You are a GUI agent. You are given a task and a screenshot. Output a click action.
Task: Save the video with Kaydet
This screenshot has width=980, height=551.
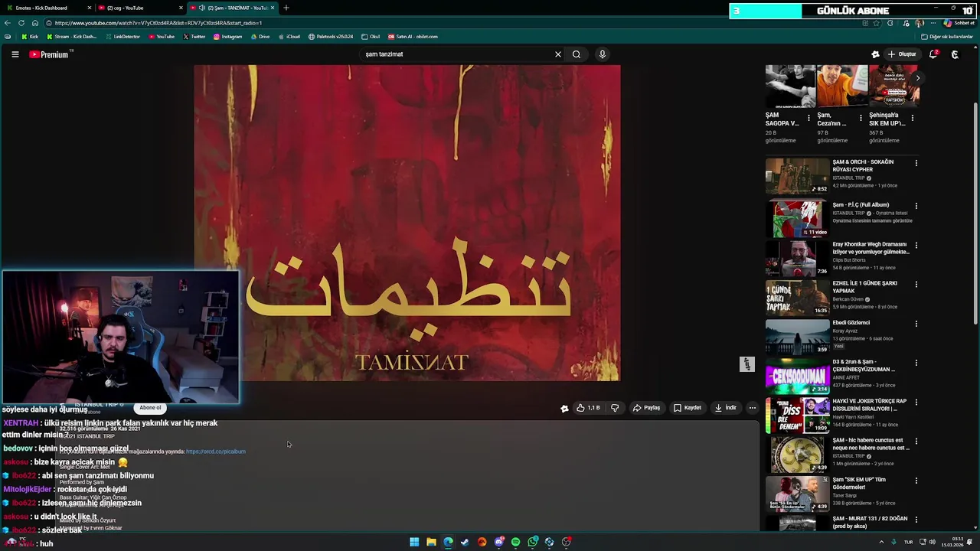click(x=688, y=408)
